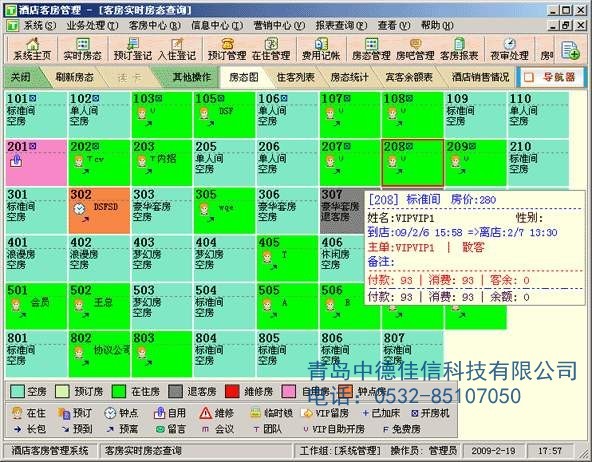Screen dimensions: 592x462
Task: Click guest icon in room 105
Action: 204,113
